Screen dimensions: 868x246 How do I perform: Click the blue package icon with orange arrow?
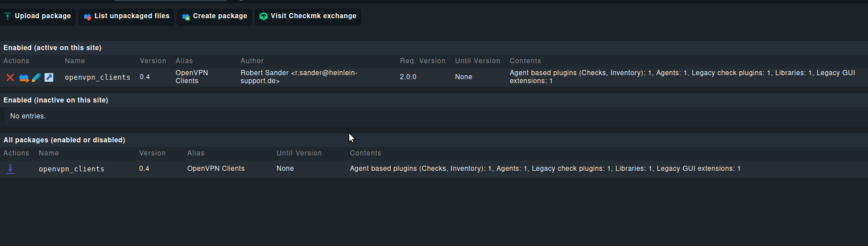click(24, 77)
